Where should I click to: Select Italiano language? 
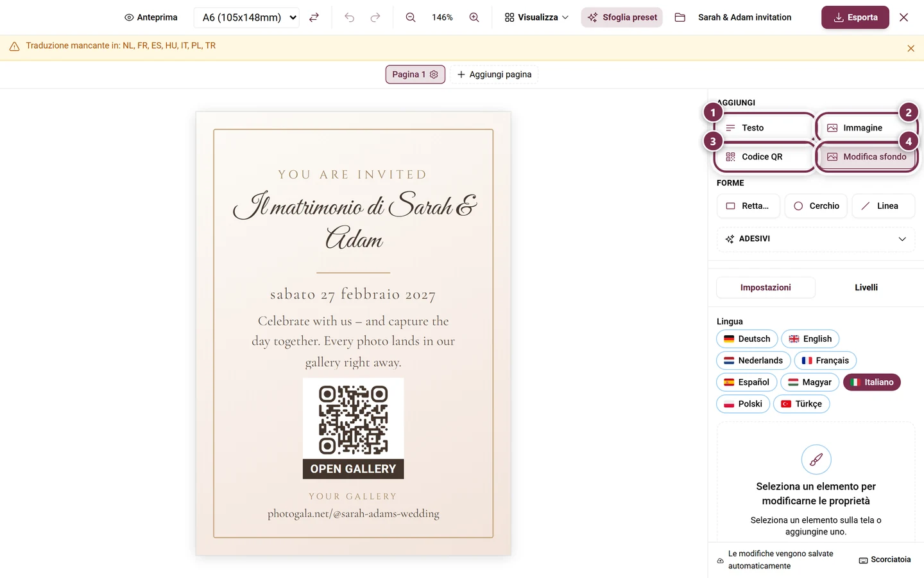click(872, 382)
